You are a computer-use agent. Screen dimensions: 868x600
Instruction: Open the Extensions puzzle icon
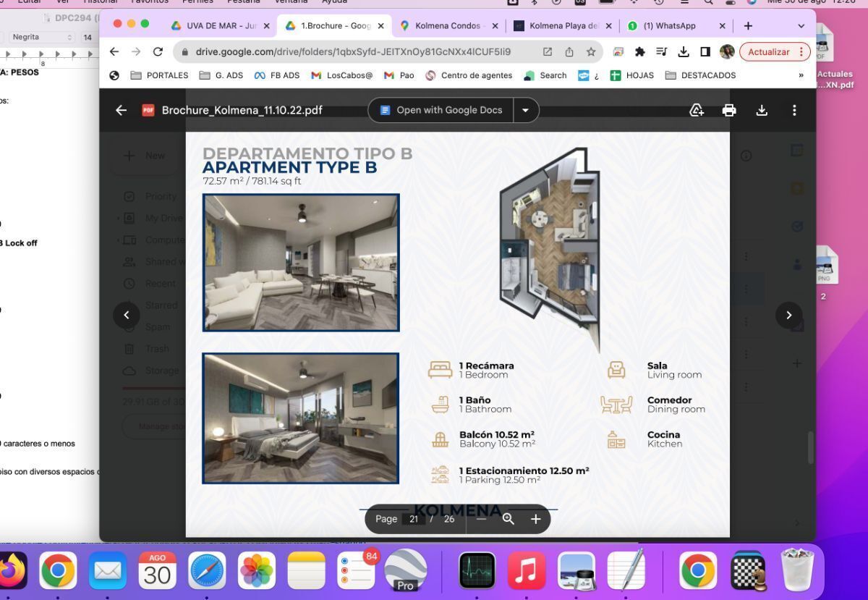tap(639, 51)
